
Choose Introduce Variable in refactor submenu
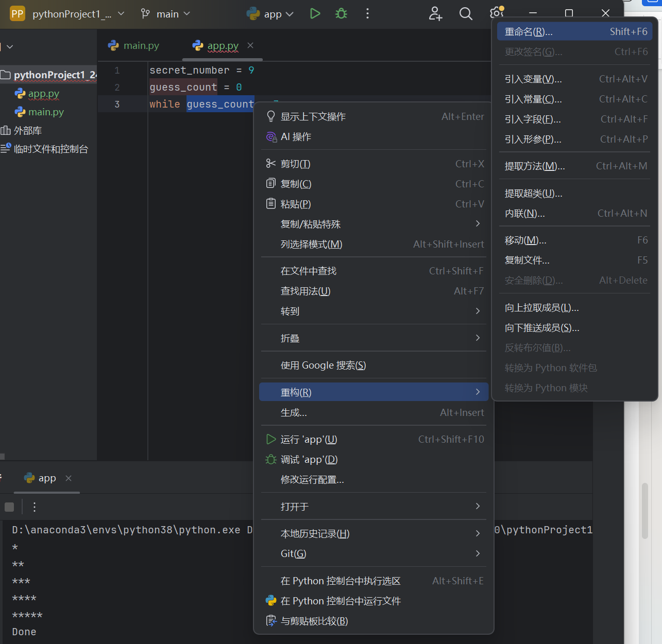575,79
